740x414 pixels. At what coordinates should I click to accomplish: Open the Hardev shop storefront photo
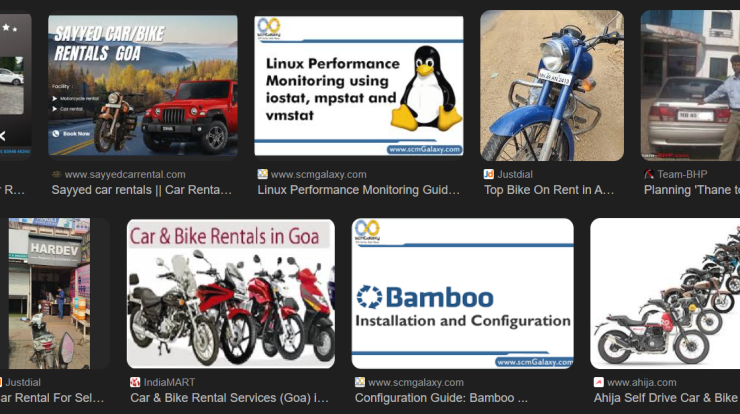click(x=49, y=294)
